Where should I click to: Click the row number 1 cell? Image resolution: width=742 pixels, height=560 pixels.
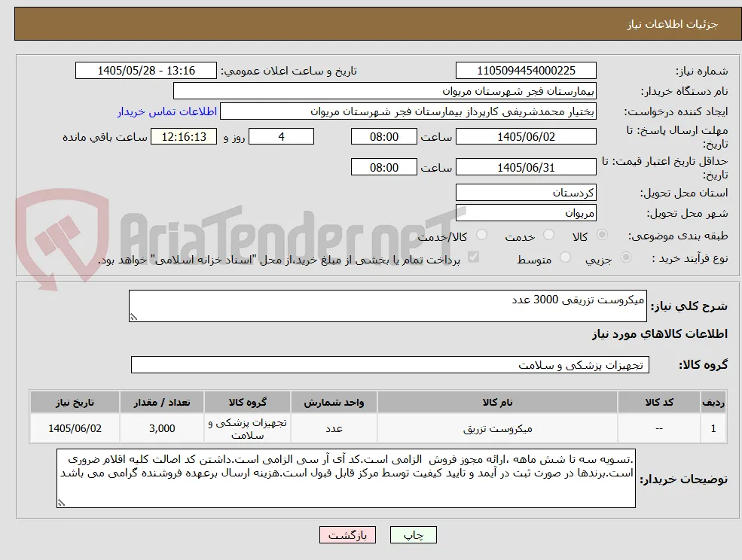pos(713,428)
